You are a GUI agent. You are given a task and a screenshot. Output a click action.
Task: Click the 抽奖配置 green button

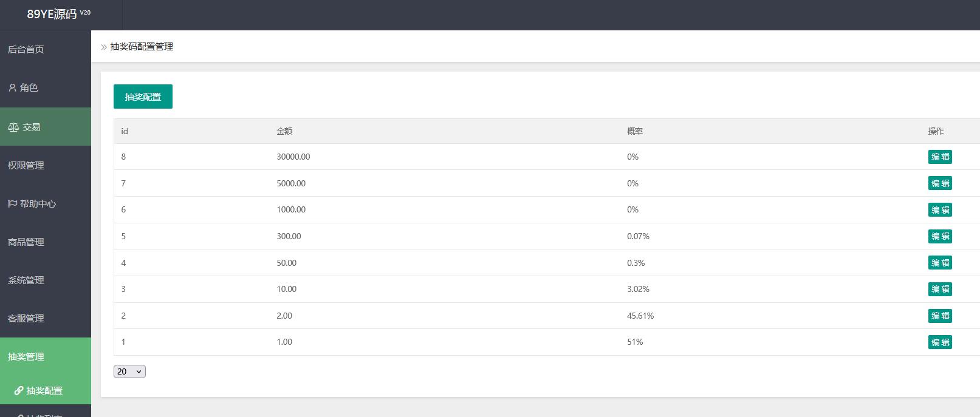[143, 97]
